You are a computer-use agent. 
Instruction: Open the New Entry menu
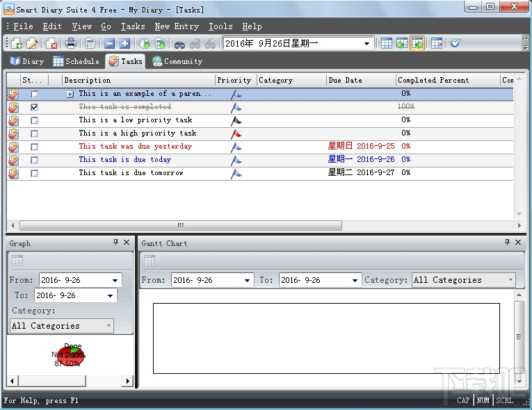tap(177, 26)
